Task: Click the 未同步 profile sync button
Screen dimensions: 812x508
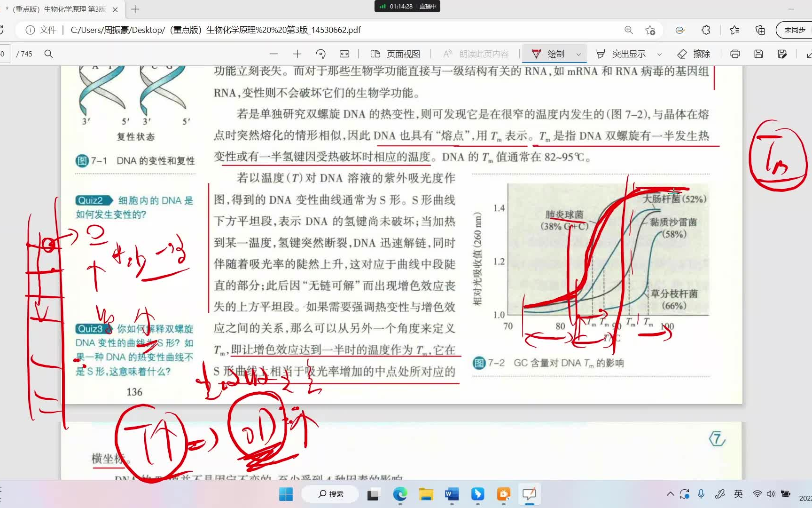Action: (795, 30)
